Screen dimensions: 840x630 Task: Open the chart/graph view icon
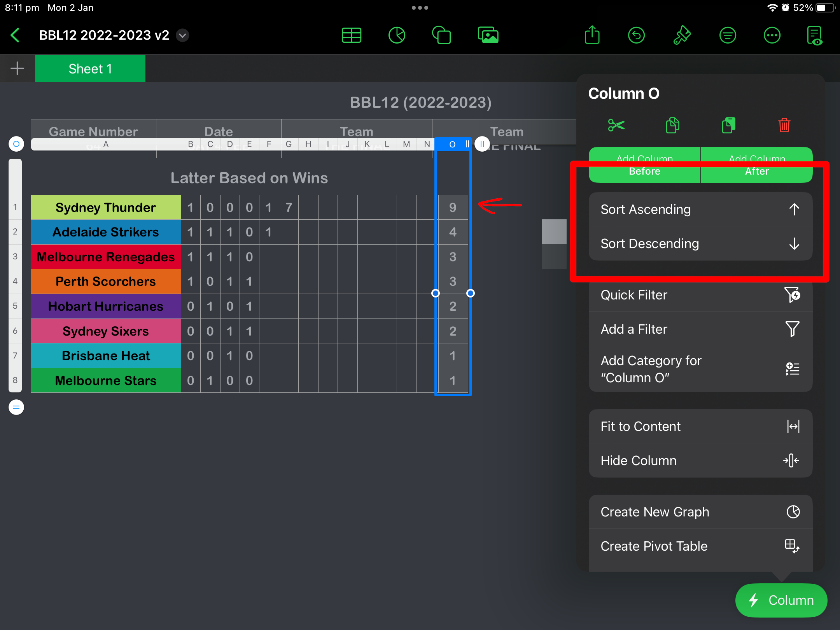[397, 34]
